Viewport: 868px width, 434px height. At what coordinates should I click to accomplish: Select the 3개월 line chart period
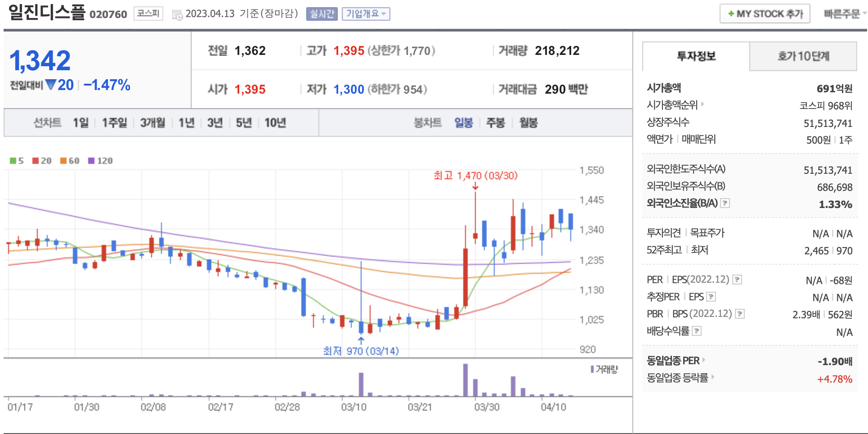point(152,122)
